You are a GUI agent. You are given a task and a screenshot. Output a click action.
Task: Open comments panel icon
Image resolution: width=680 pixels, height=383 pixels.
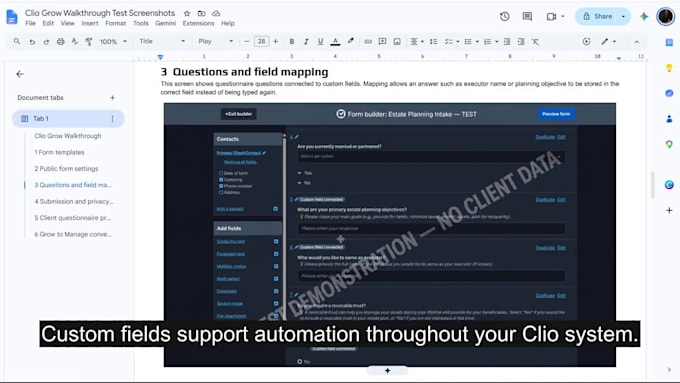point(527,16)
